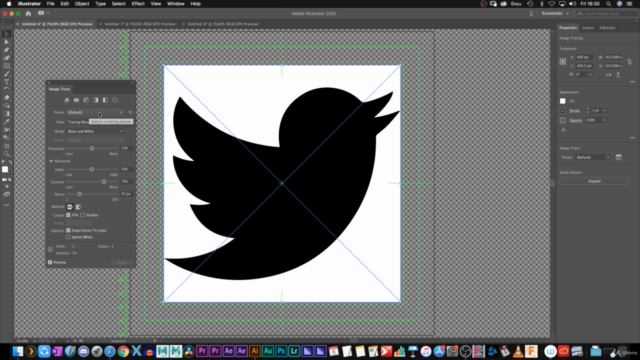640x360 pixels.
Task: Open the Fill color swatch in Appearance
Action: click(563, 101)
